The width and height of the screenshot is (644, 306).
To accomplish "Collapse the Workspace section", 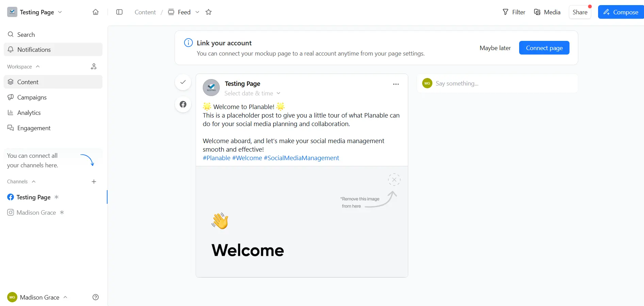I will click(23, 66).
